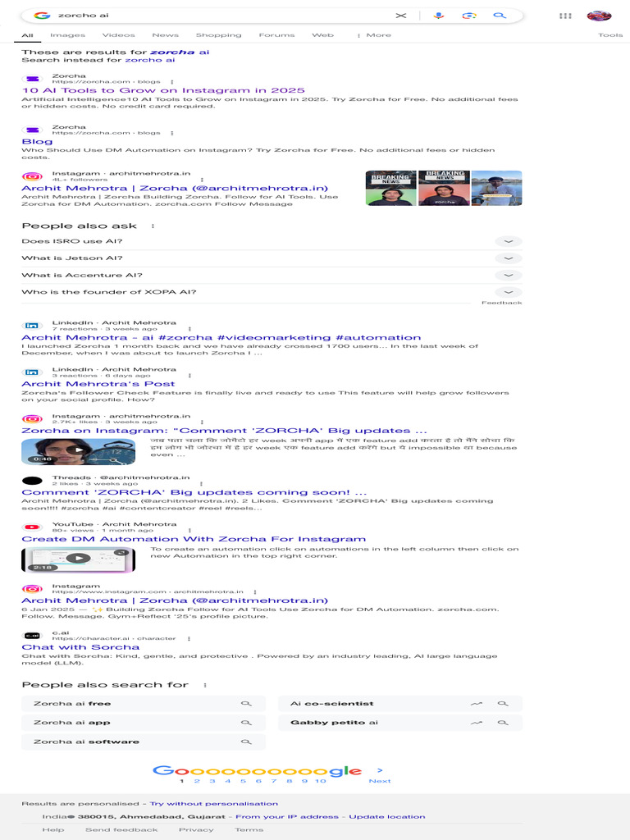The image size is (630, 840).
Task: Open the More search filters dropdown
Action: 374,35
